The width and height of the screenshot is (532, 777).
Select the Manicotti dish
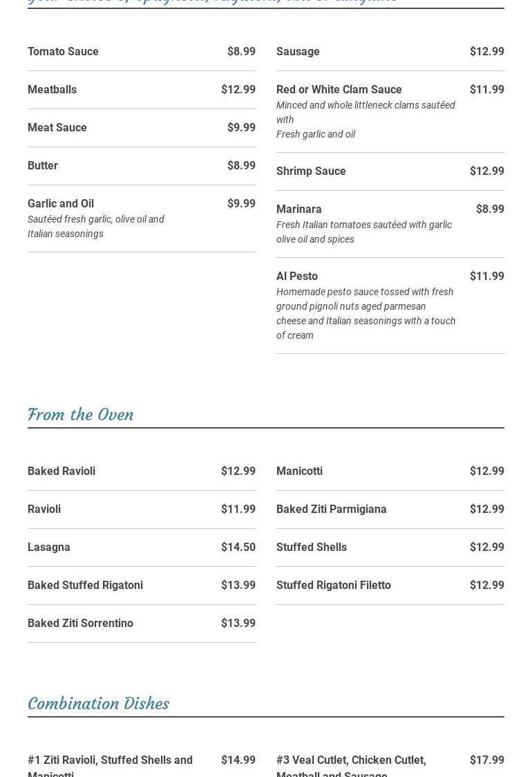(299, 471)
